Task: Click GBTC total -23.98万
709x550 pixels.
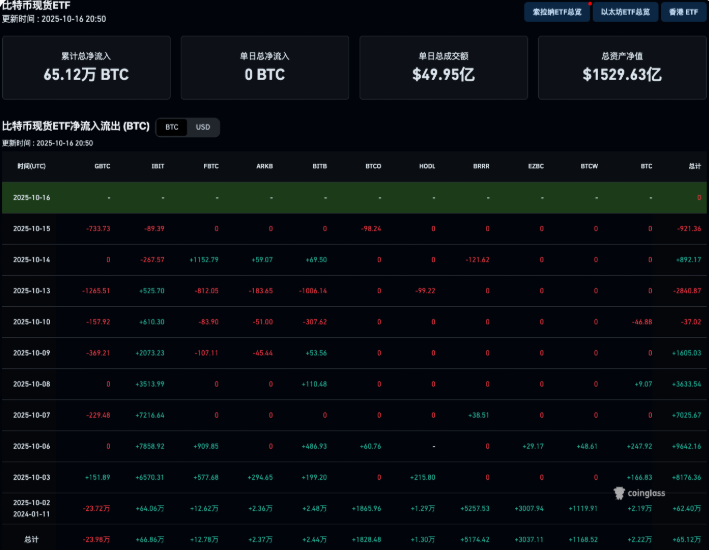Action: (x=96, y=540)
